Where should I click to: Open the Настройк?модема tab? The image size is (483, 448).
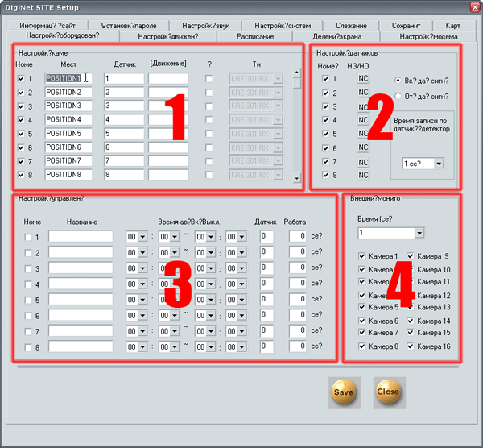[428, 37]
